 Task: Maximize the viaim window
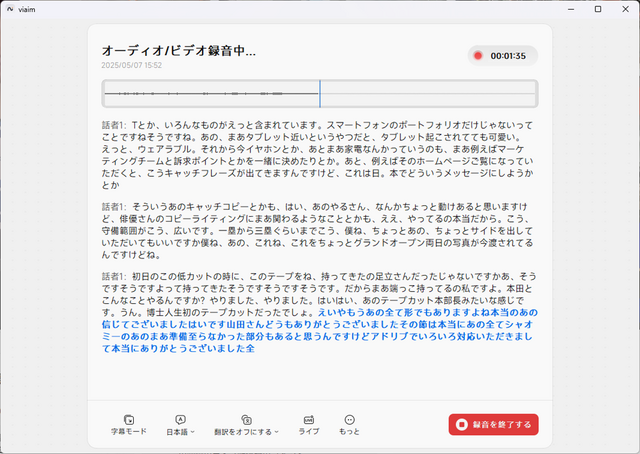[598, 9]
